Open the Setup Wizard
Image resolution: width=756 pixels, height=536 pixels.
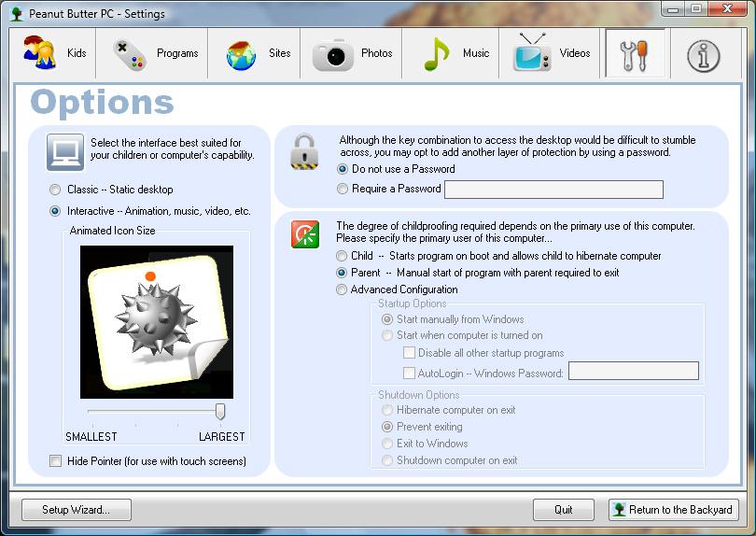point(77,510)
